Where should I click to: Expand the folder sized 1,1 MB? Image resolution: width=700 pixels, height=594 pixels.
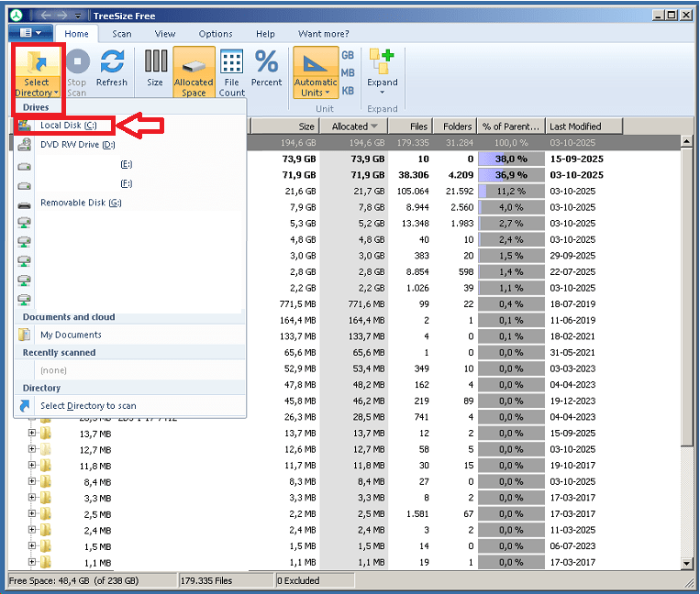point(32,562)
